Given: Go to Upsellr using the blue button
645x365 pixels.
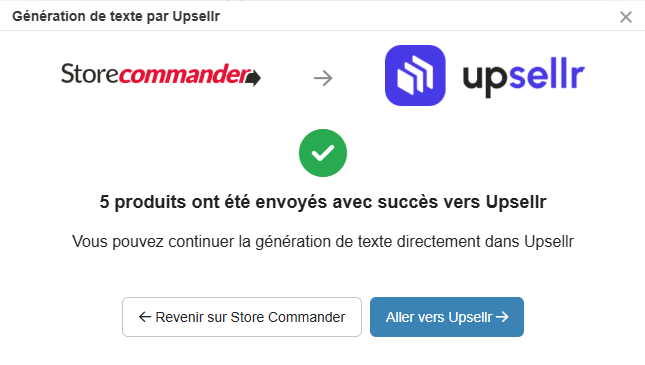Looking at the screenshot, I should point(447,317).
